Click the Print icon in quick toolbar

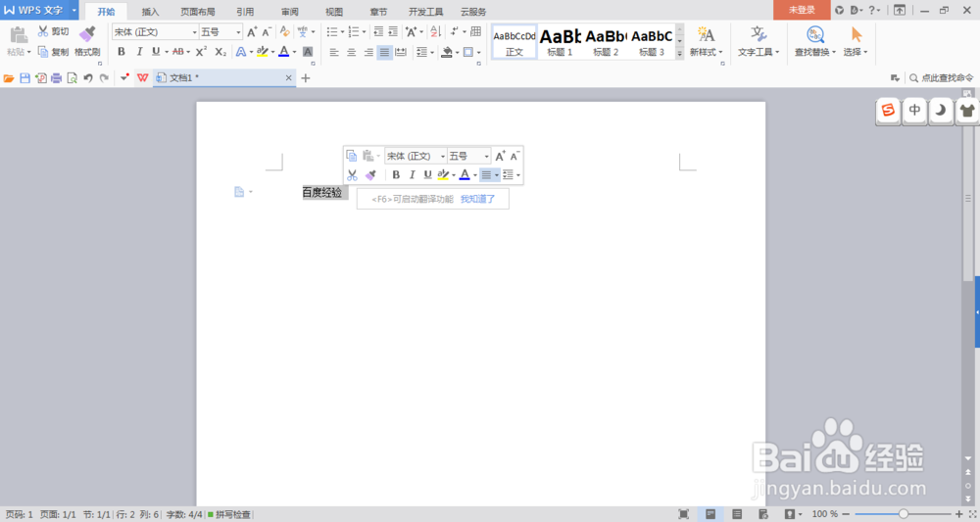[x=56, y=78]
